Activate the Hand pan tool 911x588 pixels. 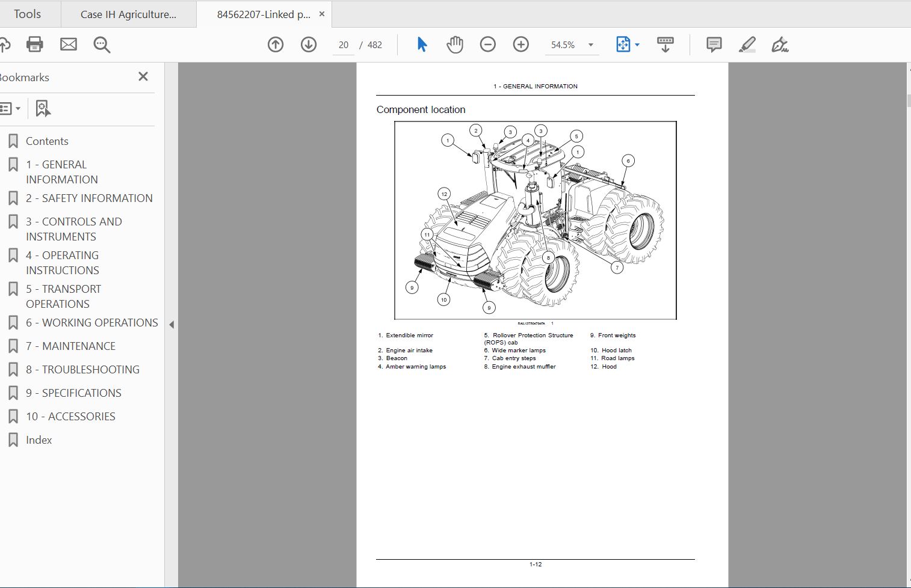(x=455, y=44)
